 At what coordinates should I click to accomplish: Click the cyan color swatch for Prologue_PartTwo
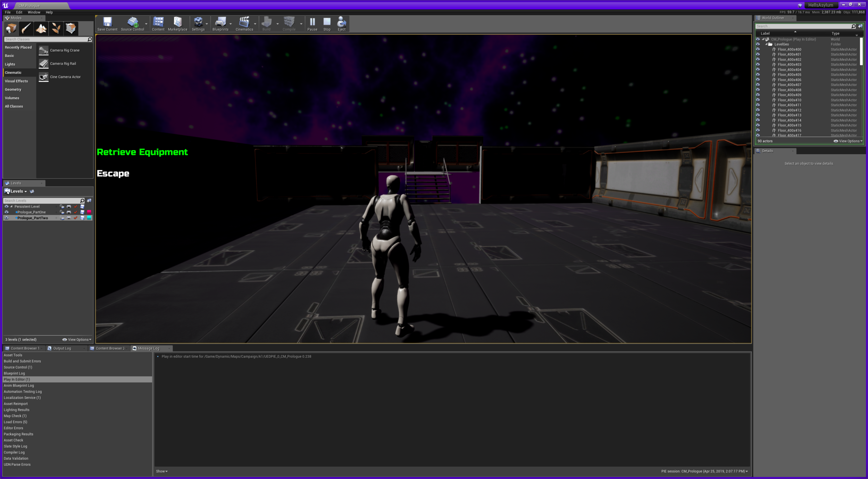pyautogui.click(x=89, y=218)
